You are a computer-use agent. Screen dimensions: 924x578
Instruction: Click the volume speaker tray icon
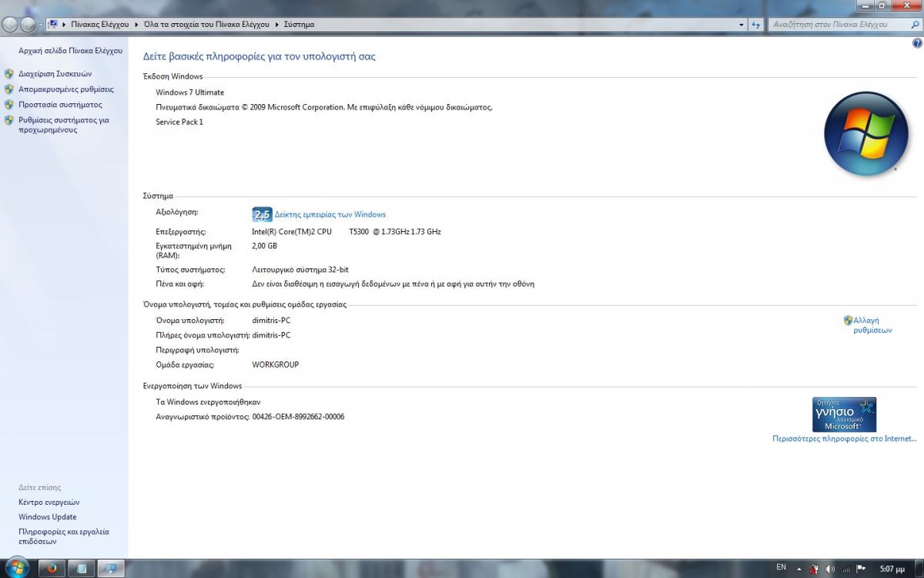pyautogui.click(x=829, y=569)
